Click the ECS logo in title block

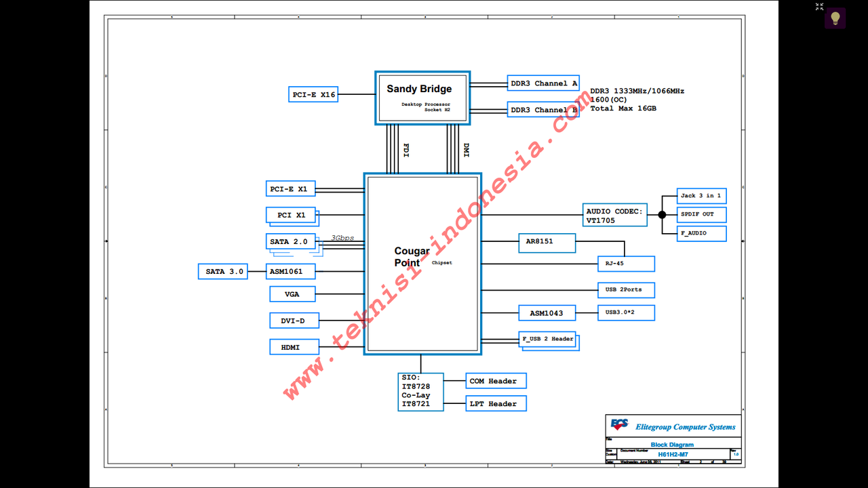coord(619,425)
